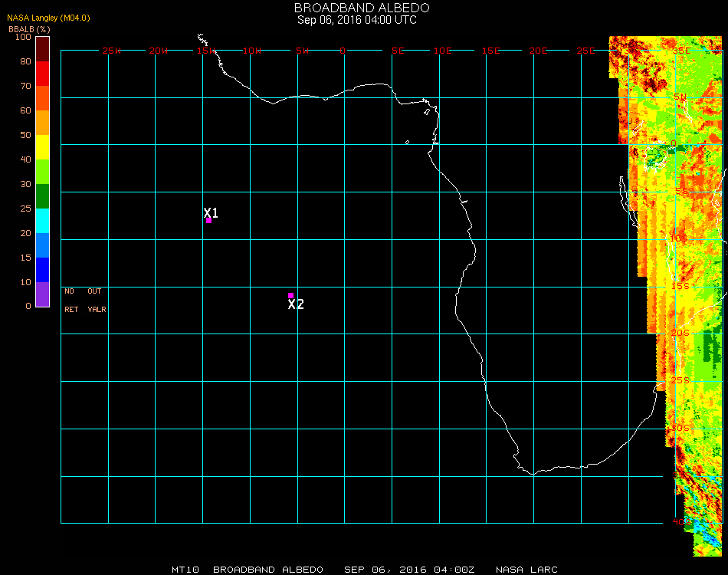Viewport: 728px width, 575px height.
Task: Click the 10S latitude label
Action: [679, 238]
